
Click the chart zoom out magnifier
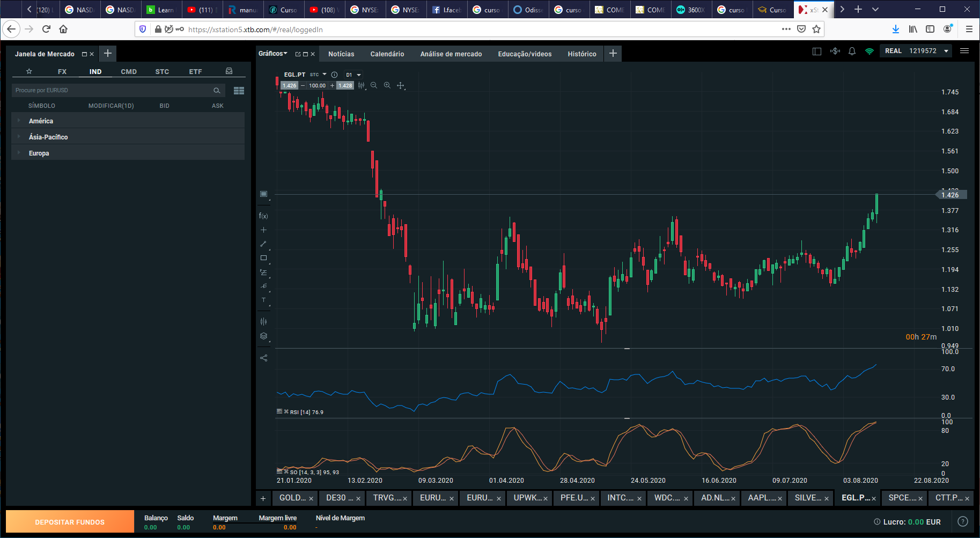(374, 85)
